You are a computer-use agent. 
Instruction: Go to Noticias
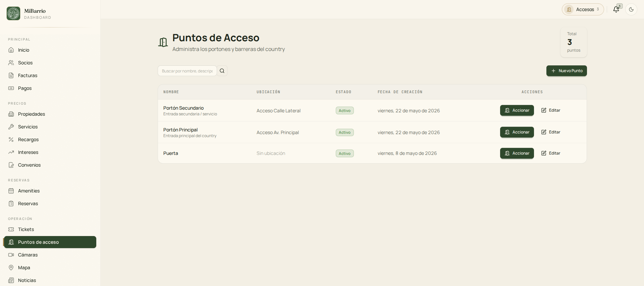point(50,280)
